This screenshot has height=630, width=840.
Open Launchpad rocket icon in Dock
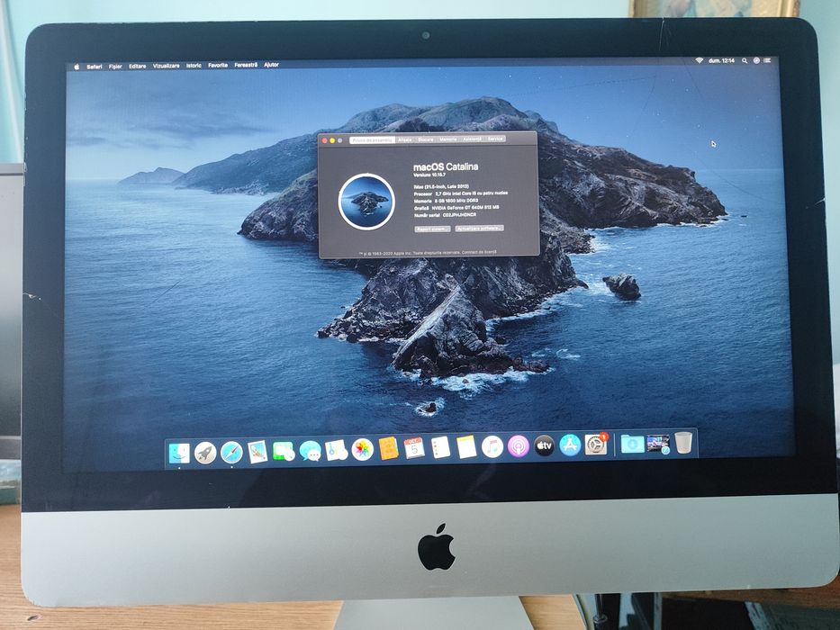click(x=205, y=453)
